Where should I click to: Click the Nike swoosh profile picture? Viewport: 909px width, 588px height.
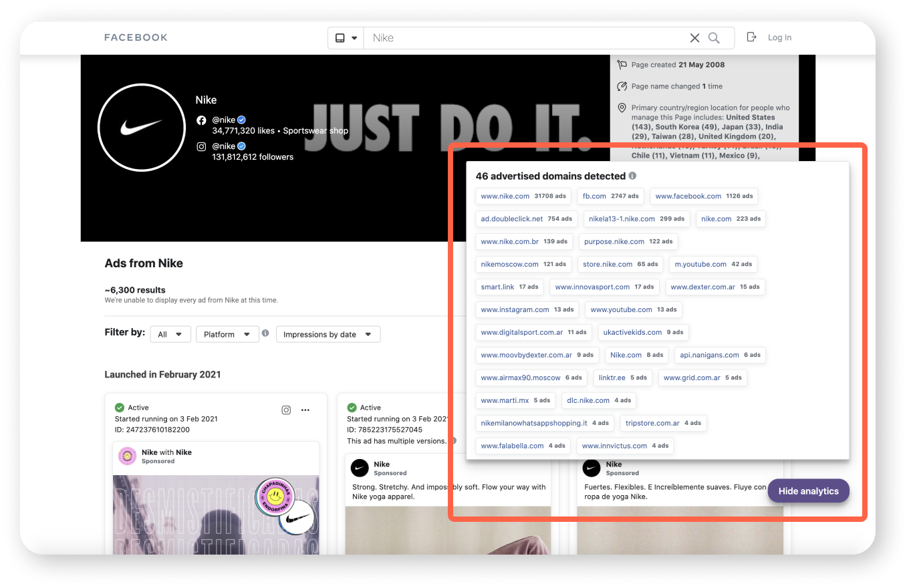pyautogui.click(x=141, y=127)
